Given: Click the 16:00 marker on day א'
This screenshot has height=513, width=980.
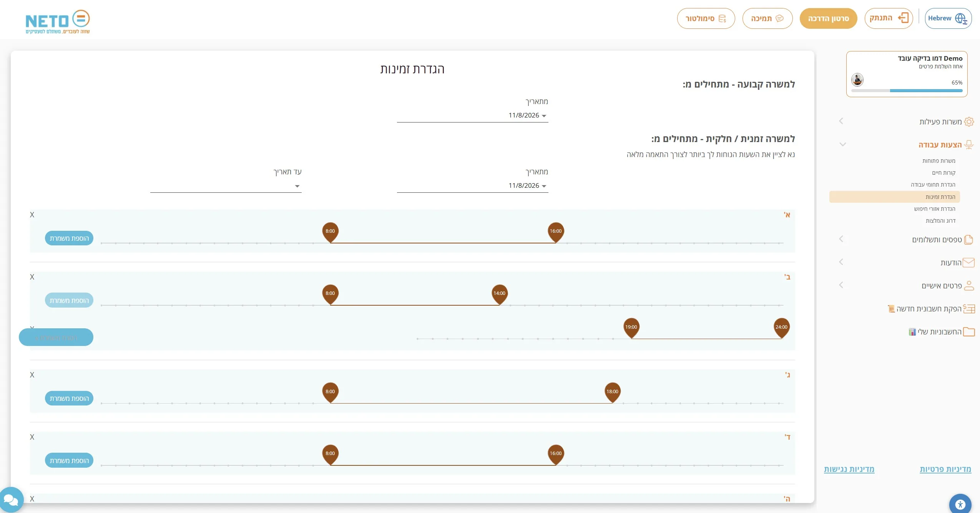Looking at the screenshot, I should [x=556, y=232].
